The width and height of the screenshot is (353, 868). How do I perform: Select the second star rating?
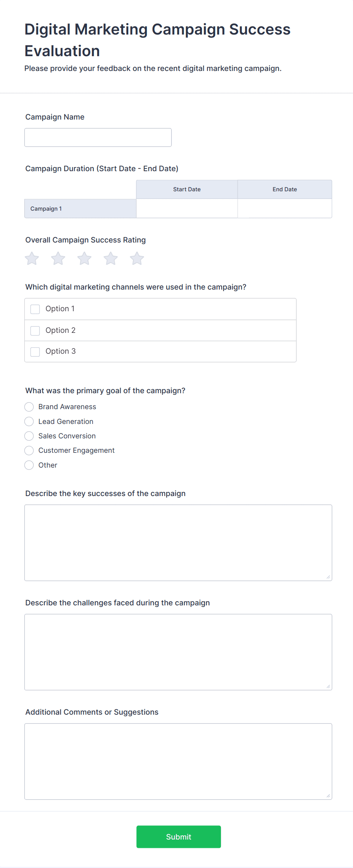58,258
